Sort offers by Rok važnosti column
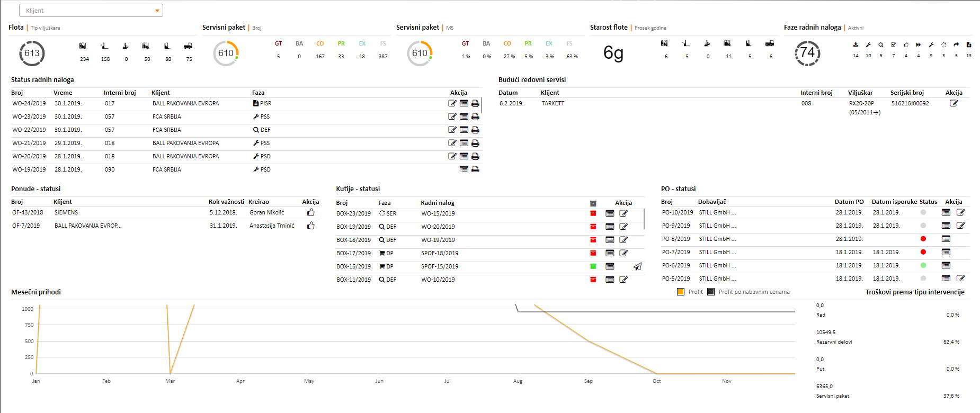The image size is (980, 413). tap(227, 202)
